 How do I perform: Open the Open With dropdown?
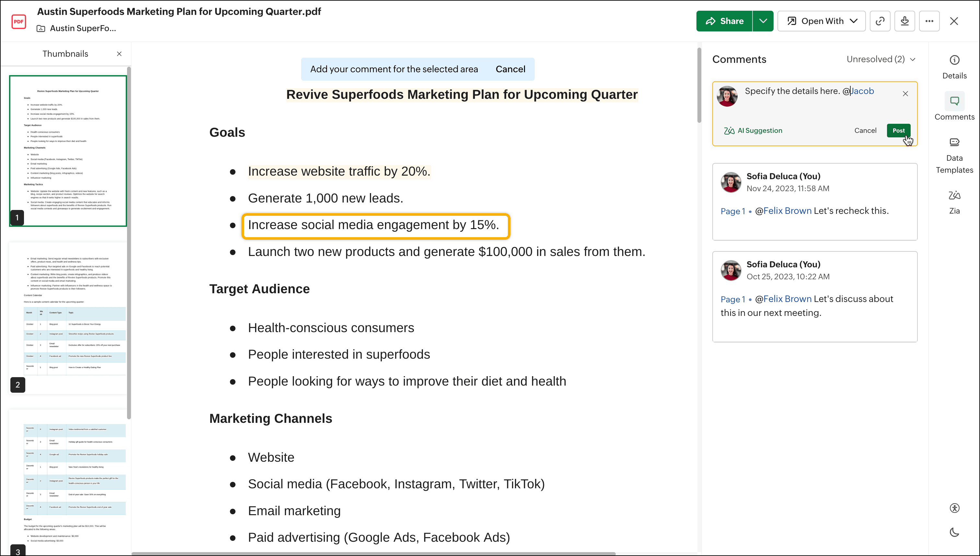pos(822,21)
